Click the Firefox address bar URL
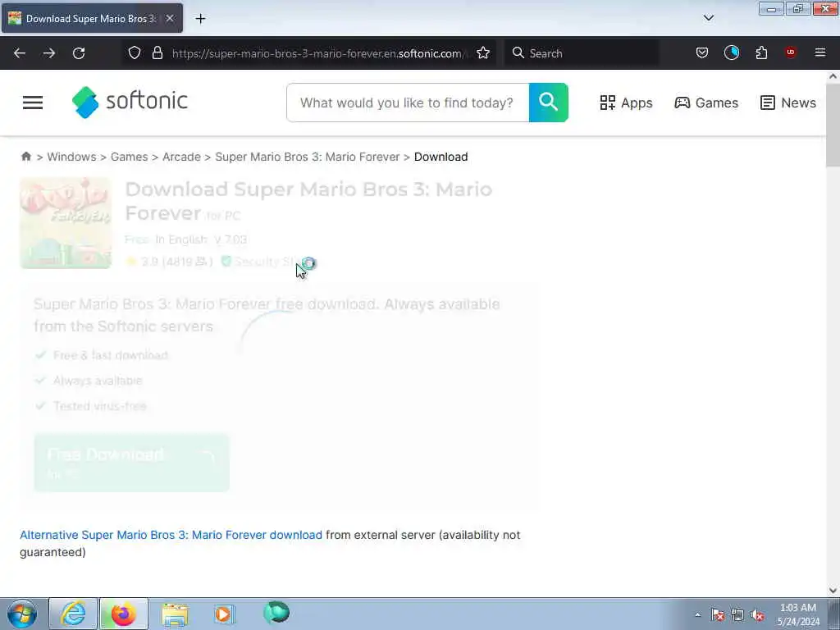The image size is (840, 630). click(321, 53)
